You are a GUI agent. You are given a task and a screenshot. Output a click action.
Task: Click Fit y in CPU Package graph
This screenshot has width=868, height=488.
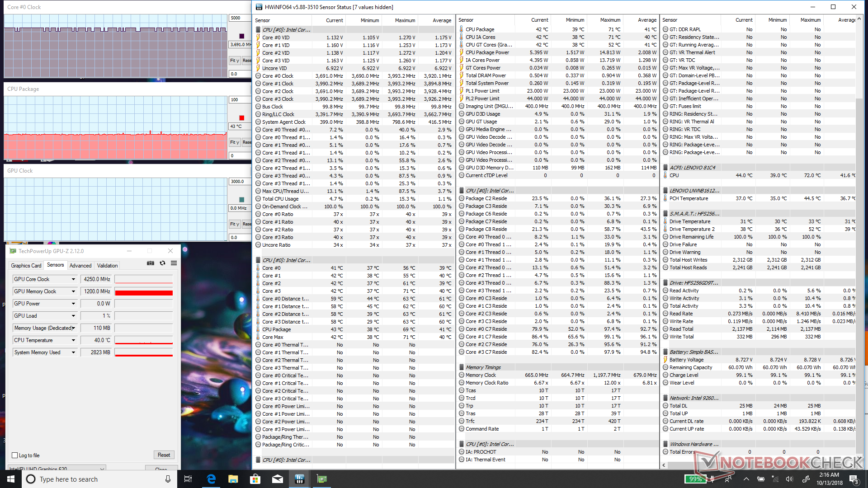coord(235,142)
